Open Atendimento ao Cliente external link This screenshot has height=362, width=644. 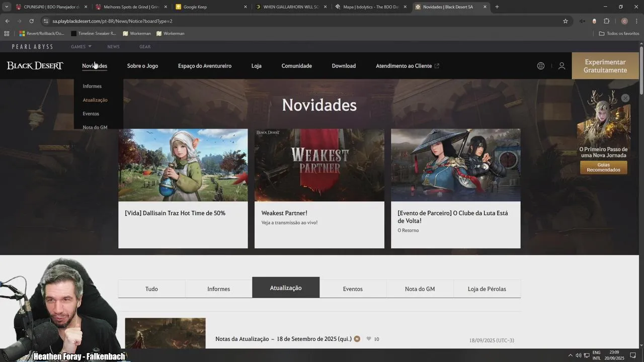(408, 66)
